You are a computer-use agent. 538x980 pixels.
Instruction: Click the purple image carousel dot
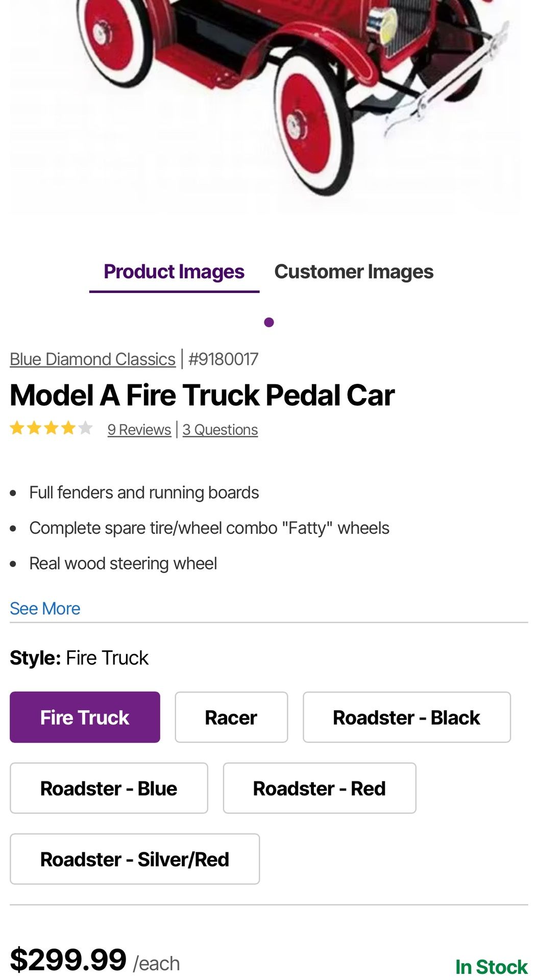[269, 322]
